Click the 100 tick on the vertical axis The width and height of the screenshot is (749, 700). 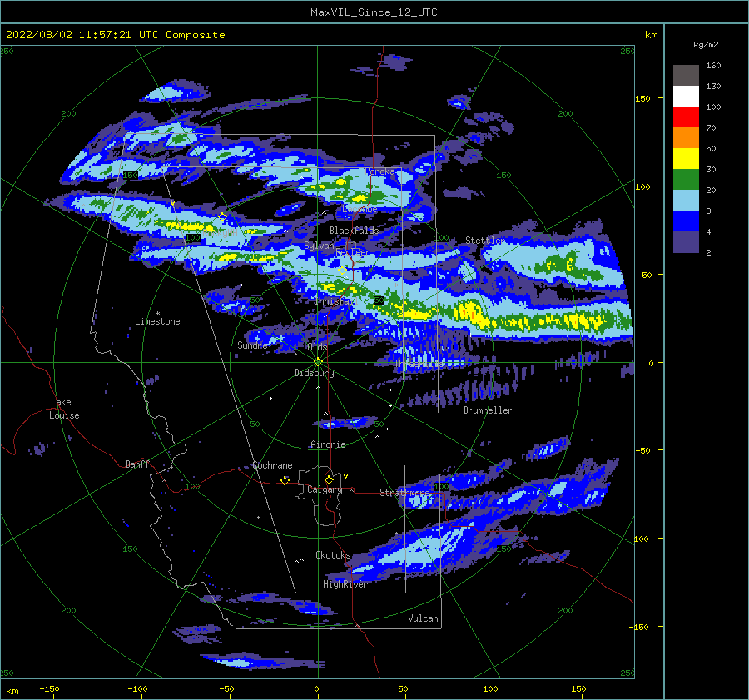click(x=642, y=186)
